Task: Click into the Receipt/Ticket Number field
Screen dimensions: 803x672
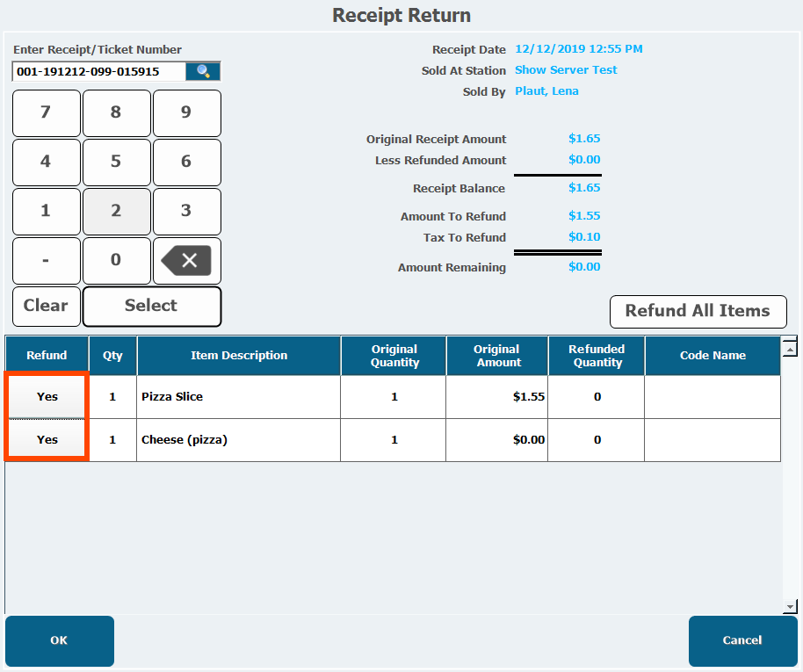Action: click(98, 71)
